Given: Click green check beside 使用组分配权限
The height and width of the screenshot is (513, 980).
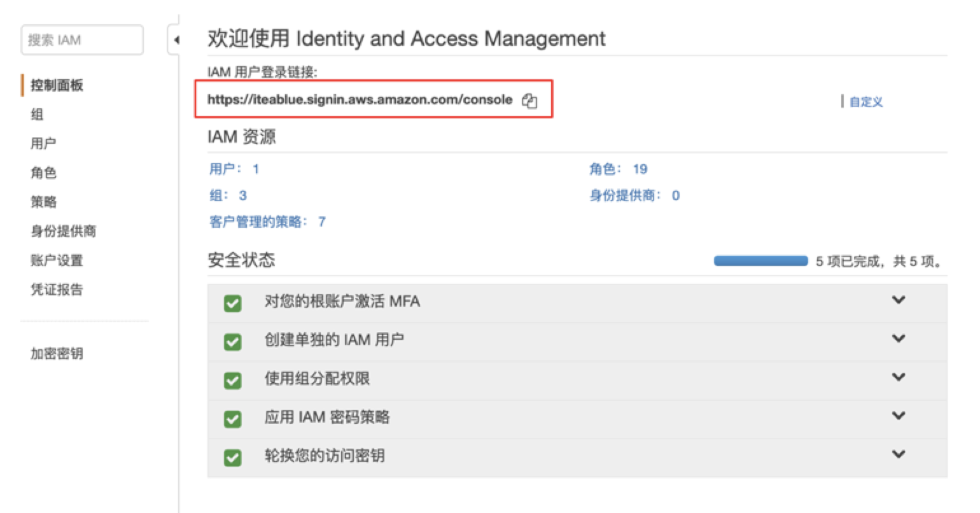Looking at the screenshot, I should click(233, 381).
